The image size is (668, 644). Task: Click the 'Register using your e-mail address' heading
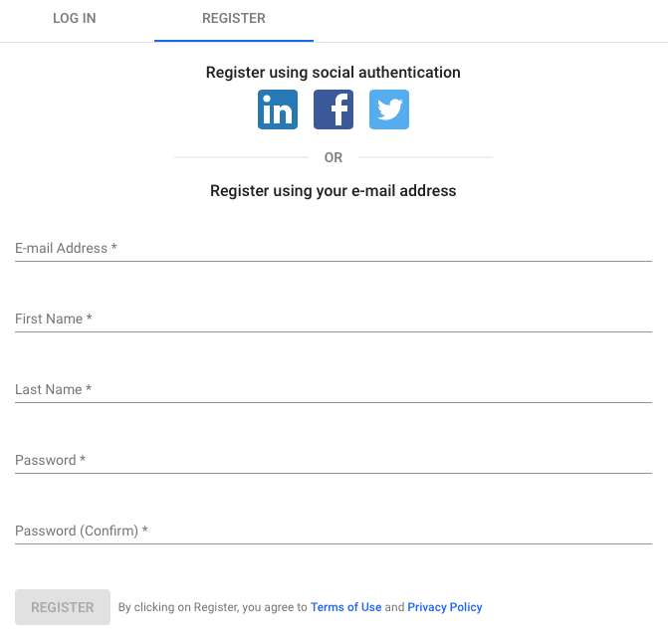click(334, 191)
